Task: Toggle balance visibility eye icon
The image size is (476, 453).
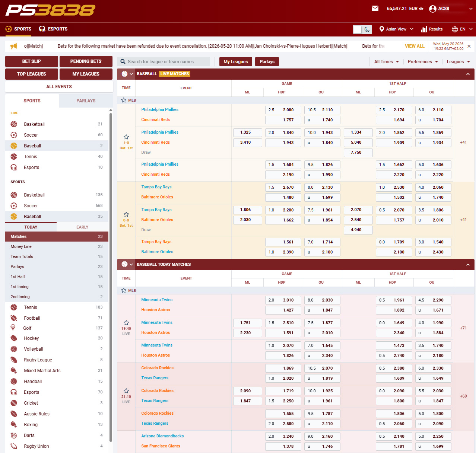Action: coord(421,9)
